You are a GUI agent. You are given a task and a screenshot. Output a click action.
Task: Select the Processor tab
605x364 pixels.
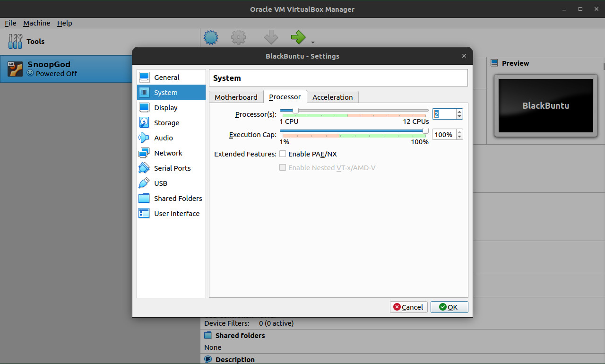[285, 96]
